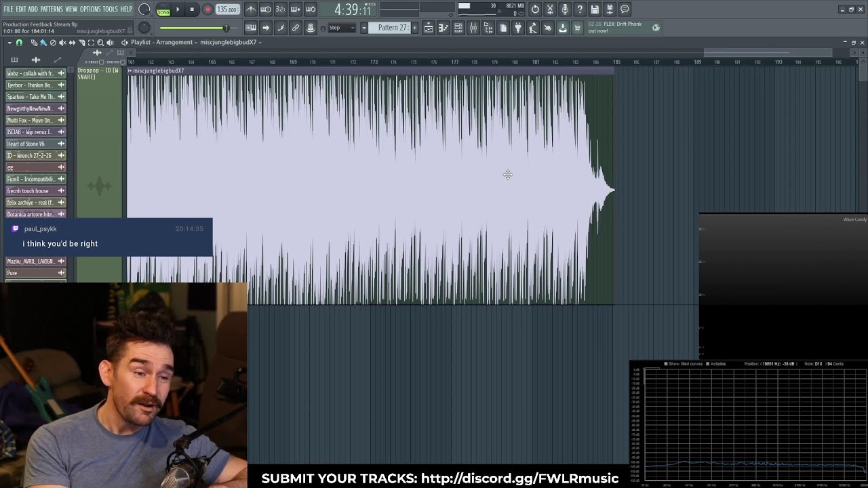
Task: Open the Playlist view icon
Action: (x=429, y=28)
